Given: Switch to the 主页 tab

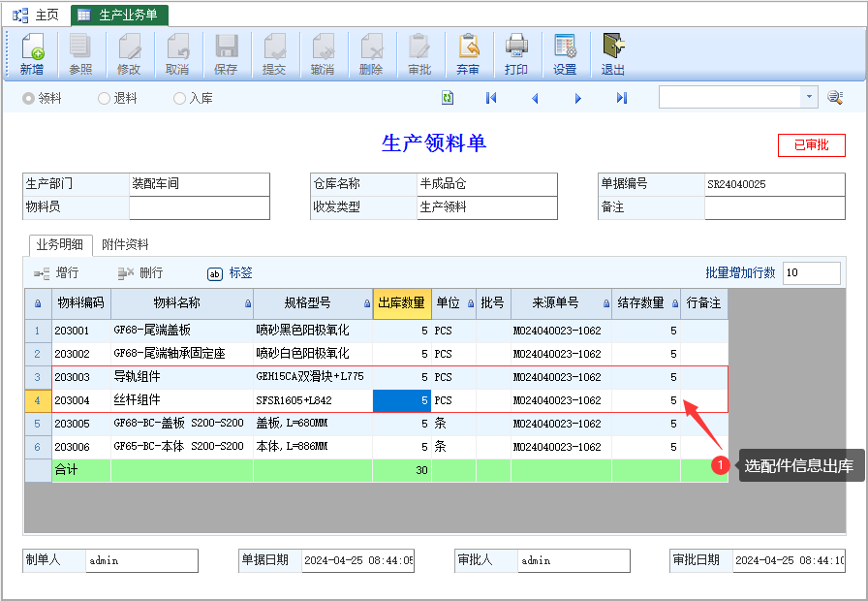Looking at the screenshot, I should pos(37,15).
